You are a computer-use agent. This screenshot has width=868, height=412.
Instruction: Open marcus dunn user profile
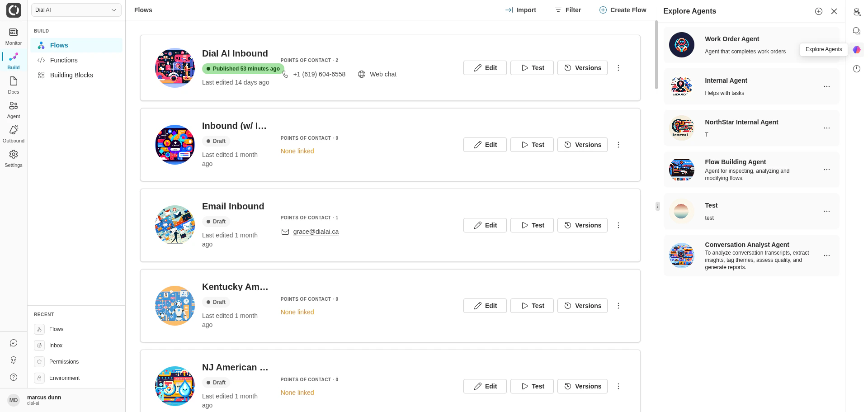point(63,400)
